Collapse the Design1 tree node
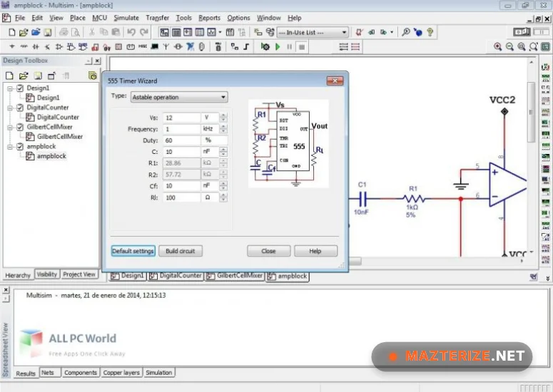 [x=10, y=88]
